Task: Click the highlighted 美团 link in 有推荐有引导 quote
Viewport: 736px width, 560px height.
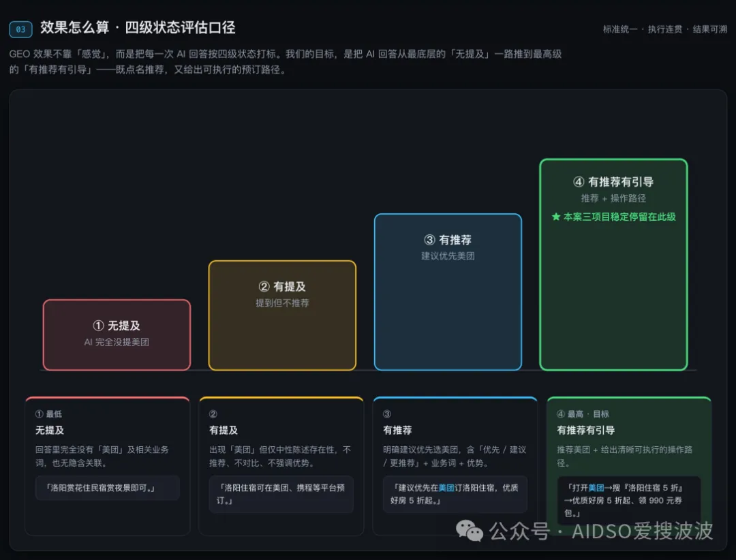Action: coord(596,488)
